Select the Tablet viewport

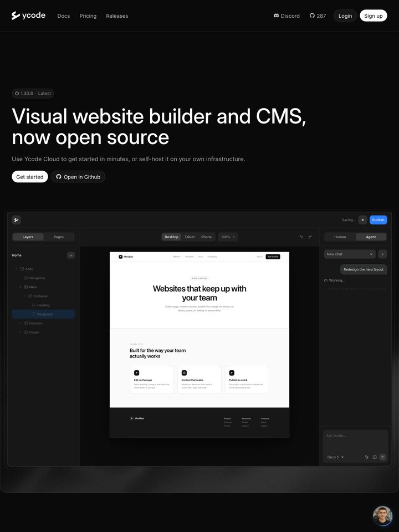coord(190,237)
